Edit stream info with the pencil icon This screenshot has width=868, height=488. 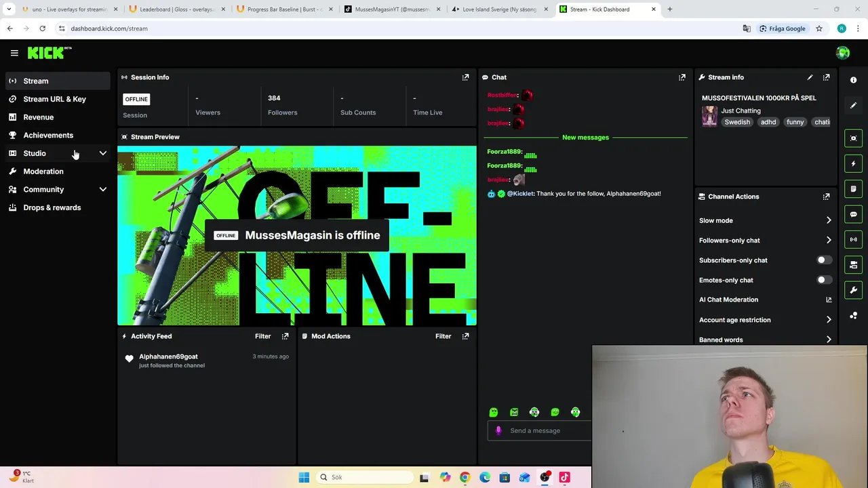(810, 77)
